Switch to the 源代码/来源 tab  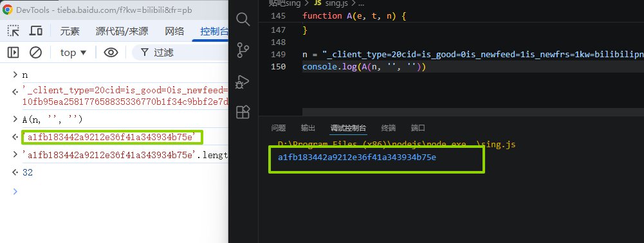[x=122, y=32]
